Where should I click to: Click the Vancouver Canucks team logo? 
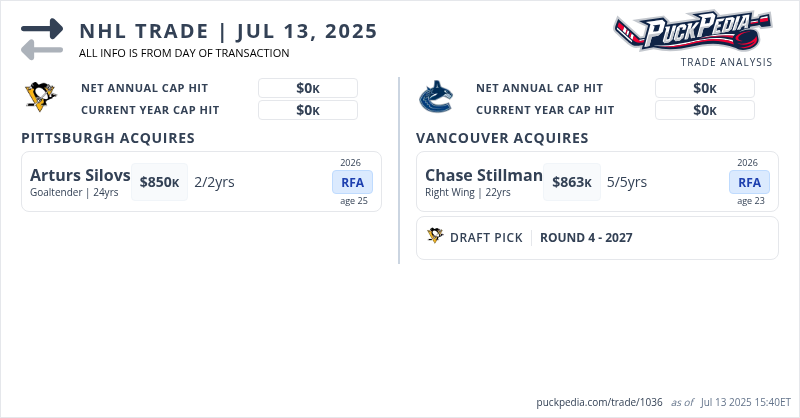436,97
